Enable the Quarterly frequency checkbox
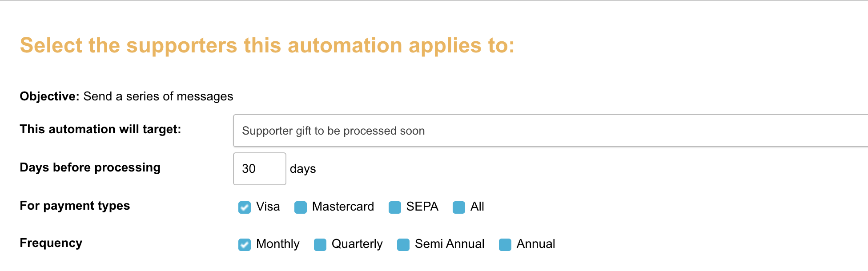This screenshot has height=271, width=868. tap(320, 245)
